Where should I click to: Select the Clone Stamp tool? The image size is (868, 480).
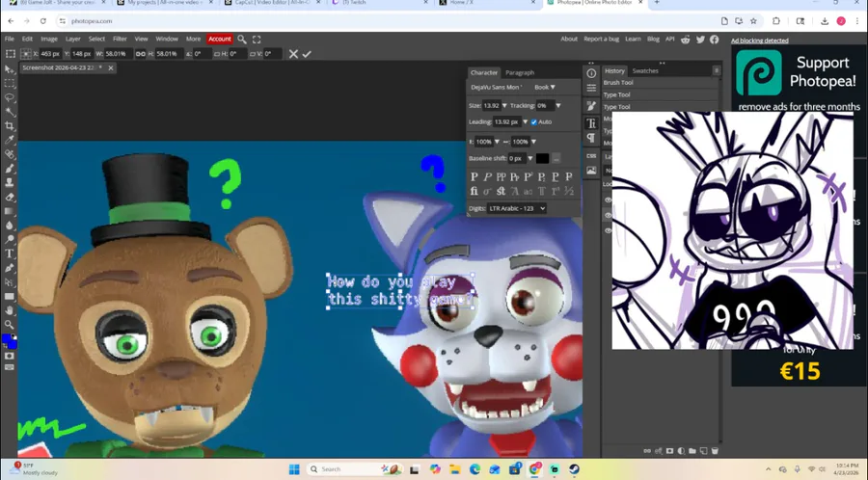10,182
